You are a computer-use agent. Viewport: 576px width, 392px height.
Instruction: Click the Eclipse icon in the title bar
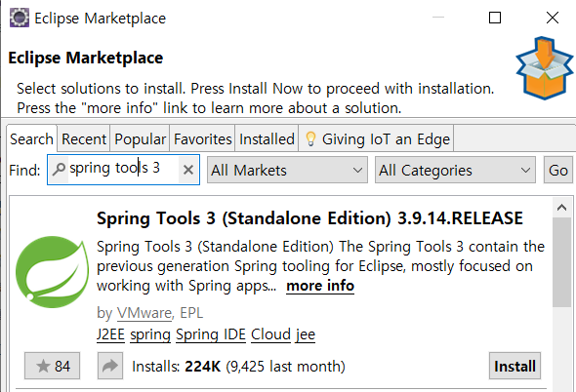pyautogui.click(x=20, y=18)
